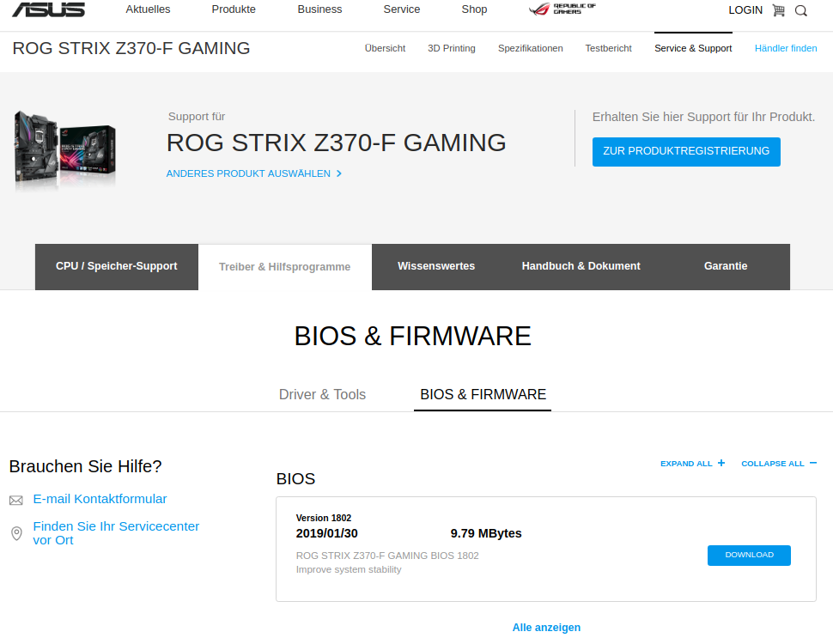This screenshot has height=644, width=833.
Task: Click the Händler finden link
Action: click(x=786, y=48)
